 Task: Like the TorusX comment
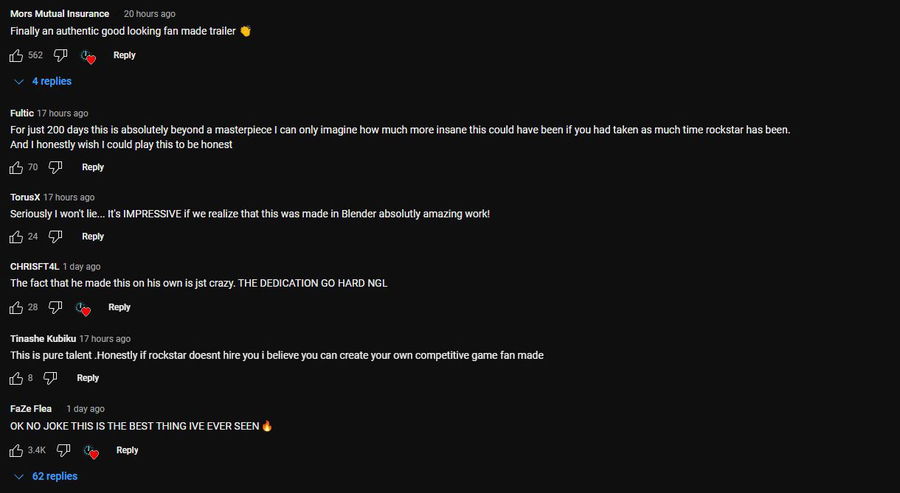pyautogui.click(x=16, y=237)
